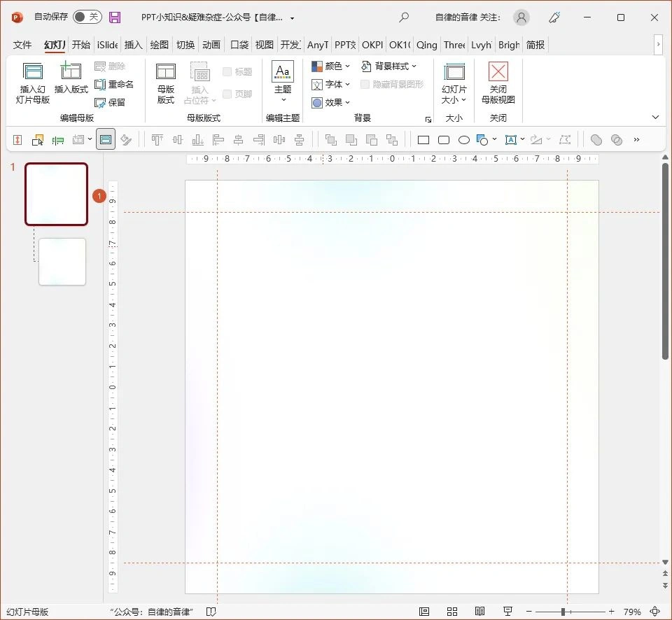Select the rectangle shape tool
The height and width of the screenshot is (620, 672).
(423, 140)
